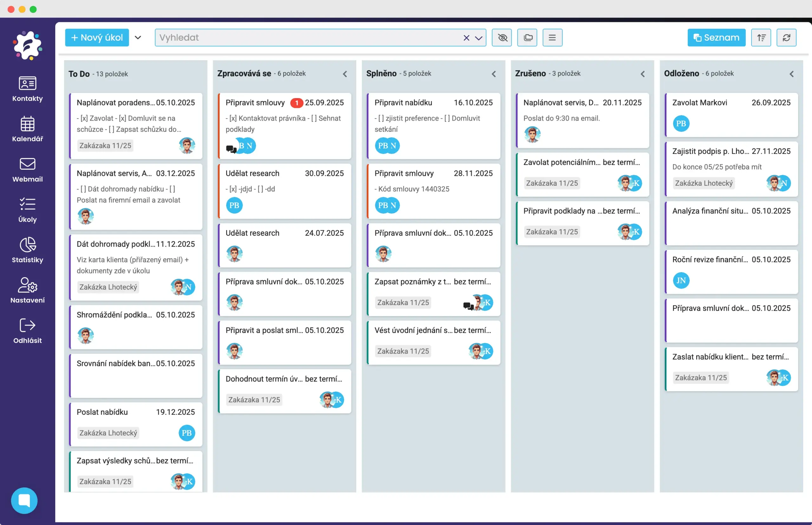The width and height of the screenshot is (812, 525).
Task: Collapse the Zpracovává se column
Action: click(345, 74)
